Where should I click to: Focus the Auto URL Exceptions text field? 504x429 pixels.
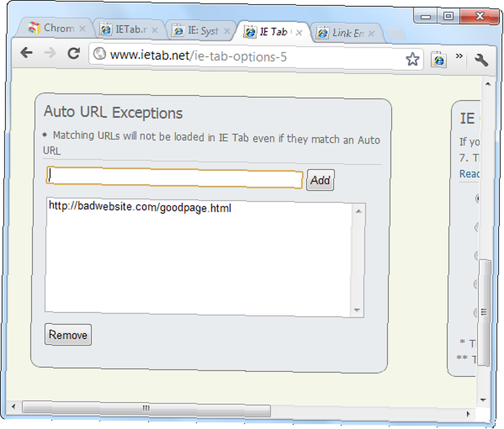point(174,177)
